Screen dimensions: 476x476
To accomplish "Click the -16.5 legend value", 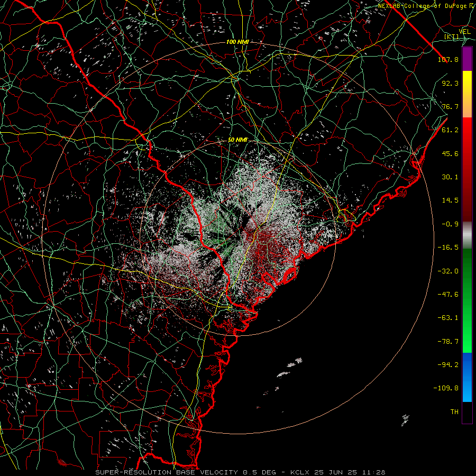I will point(448,248).
